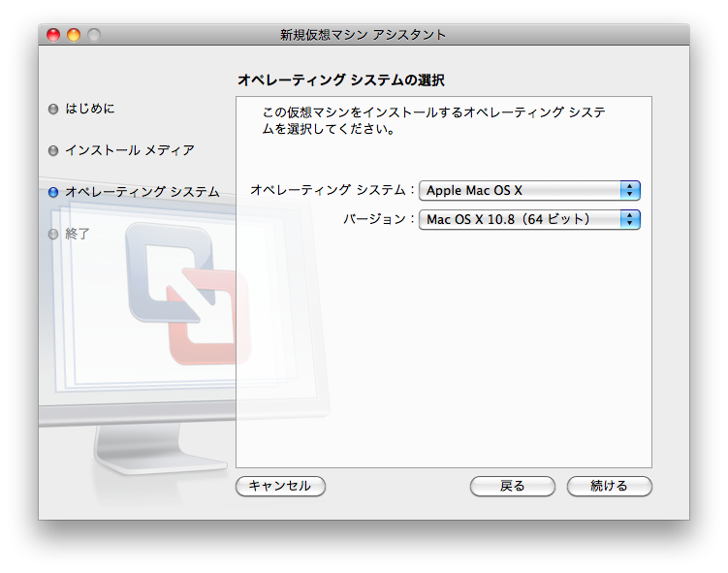Image resolution: width=728 pixels, height=573 pixels.
Task: Go back with the 戻る button
Action: click(x=512, y=486)
